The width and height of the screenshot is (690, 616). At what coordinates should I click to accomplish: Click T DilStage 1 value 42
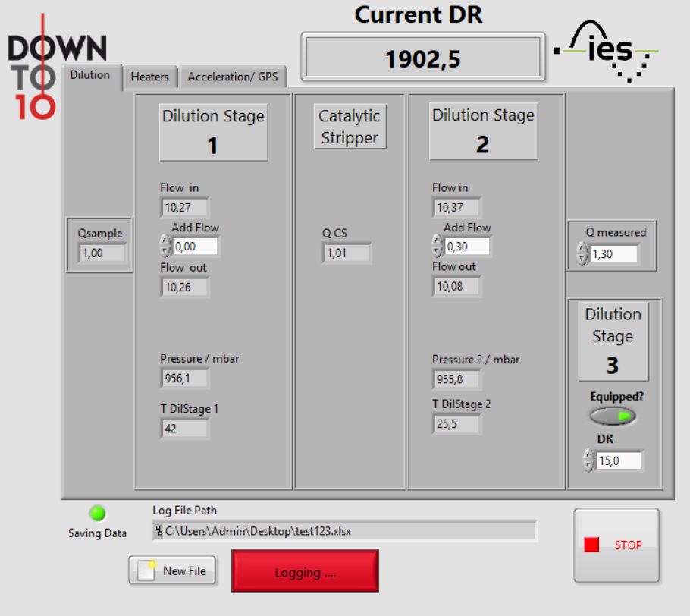(x=184, y=429)
